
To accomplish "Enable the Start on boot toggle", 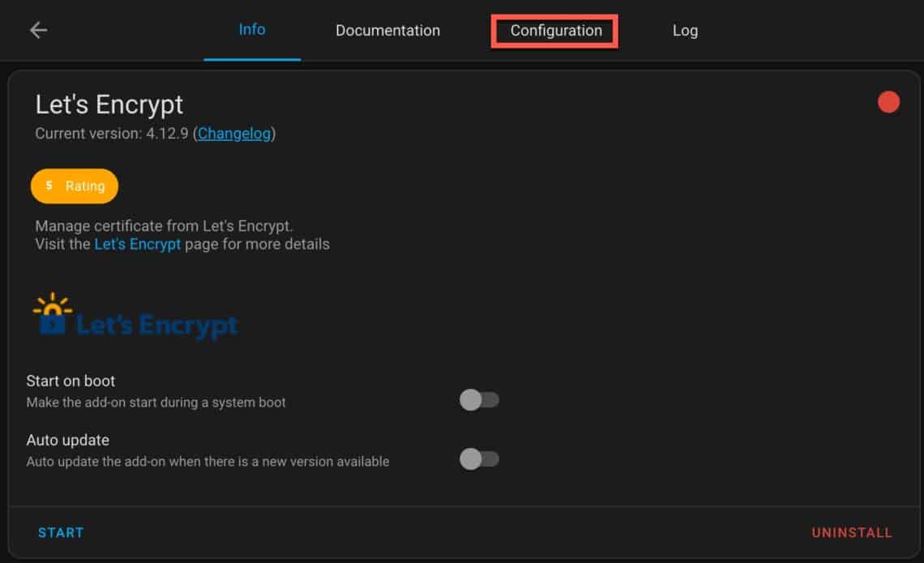I will (x=479, y=399).
